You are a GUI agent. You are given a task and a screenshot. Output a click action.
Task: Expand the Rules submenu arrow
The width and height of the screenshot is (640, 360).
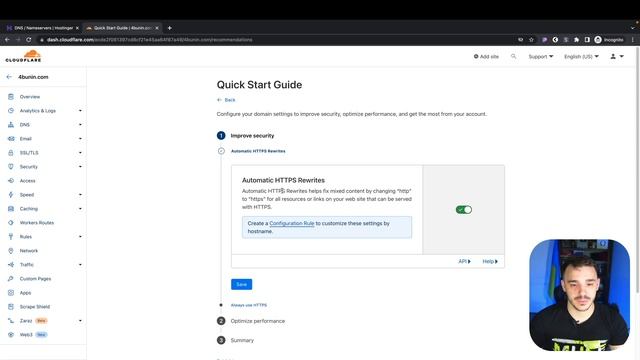[x=80, y=237]
